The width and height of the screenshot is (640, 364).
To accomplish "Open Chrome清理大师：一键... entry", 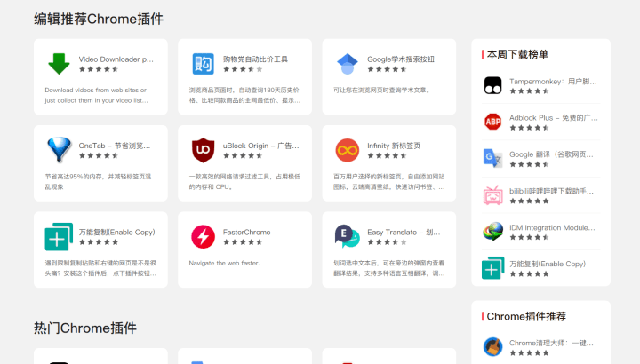I will [551, 343].
